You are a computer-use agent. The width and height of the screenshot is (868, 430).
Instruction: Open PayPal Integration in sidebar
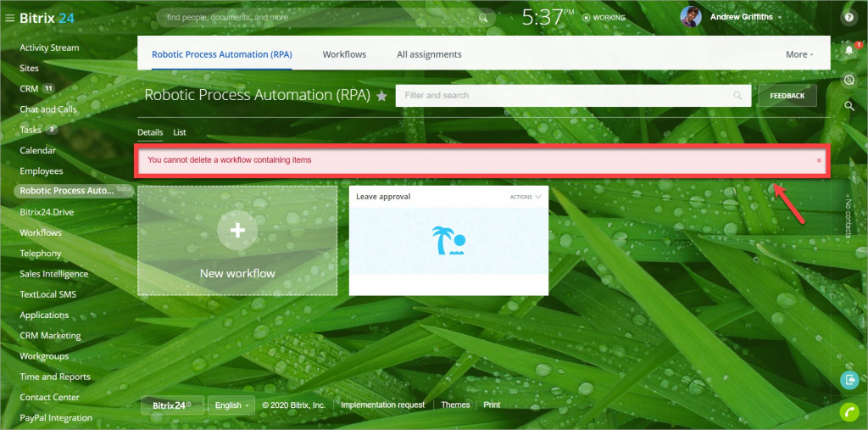click(56, 417)
